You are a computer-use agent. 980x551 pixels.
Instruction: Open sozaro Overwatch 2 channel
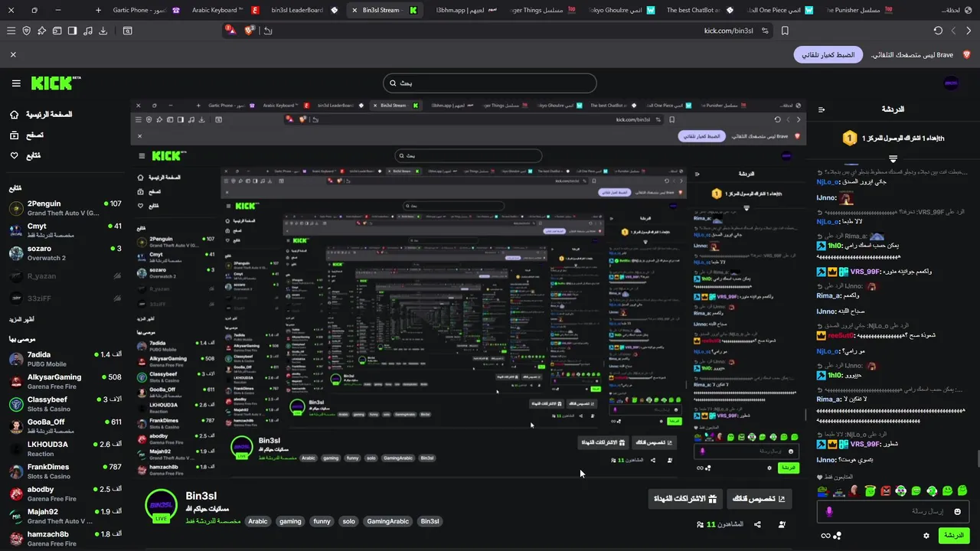(65, 253)
